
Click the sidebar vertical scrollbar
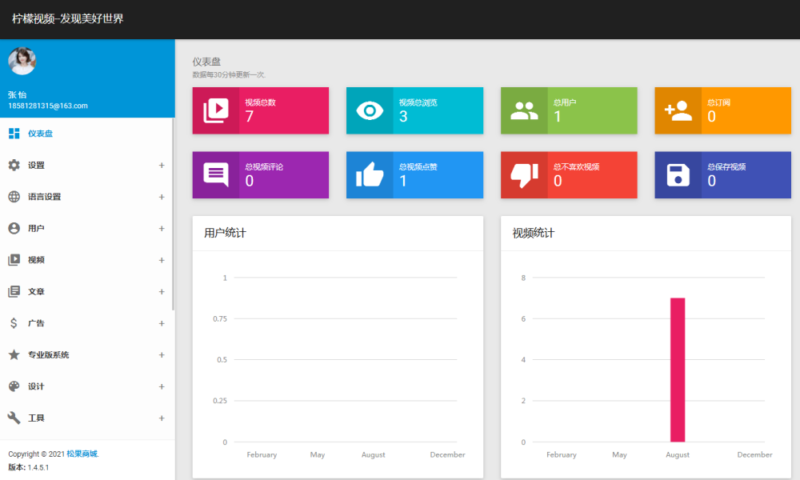click(172, 220)
